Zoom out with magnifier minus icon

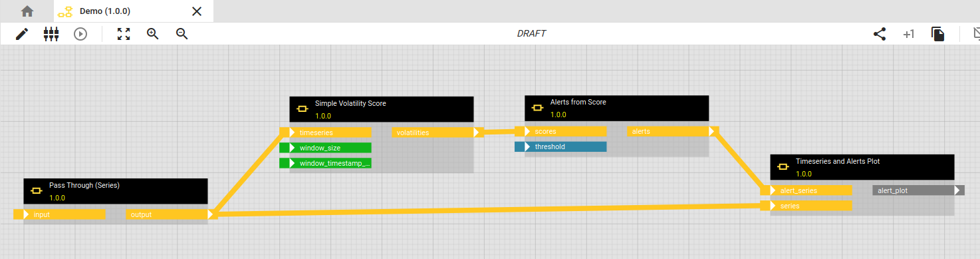point(182,34)
